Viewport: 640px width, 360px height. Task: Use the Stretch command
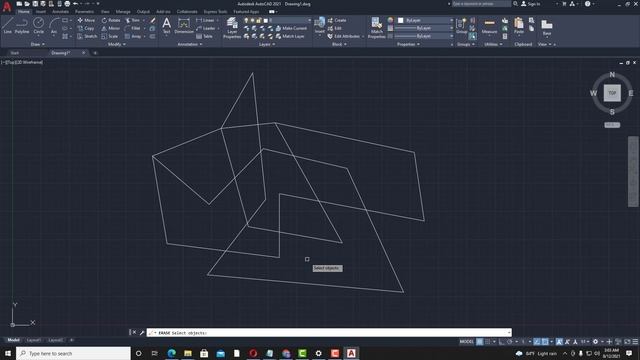point(87,36)
